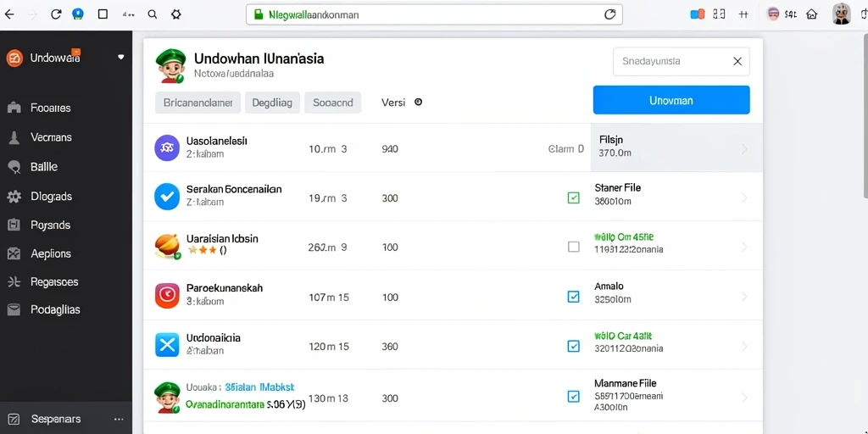Open Dlograds gear icon in sidebar

pos(14,197)
